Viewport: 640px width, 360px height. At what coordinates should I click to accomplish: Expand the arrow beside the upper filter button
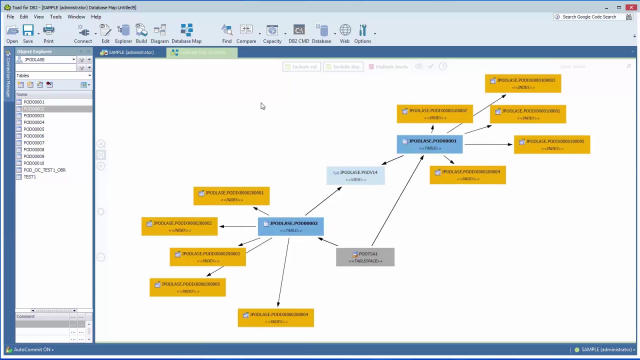coord(89,60)
